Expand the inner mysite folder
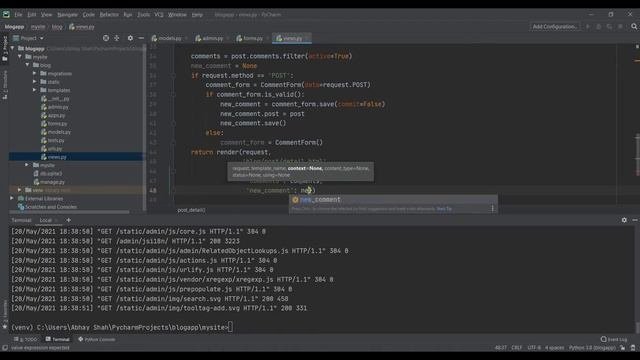This screenshot has width=640, height=360. tap(27, 165)
